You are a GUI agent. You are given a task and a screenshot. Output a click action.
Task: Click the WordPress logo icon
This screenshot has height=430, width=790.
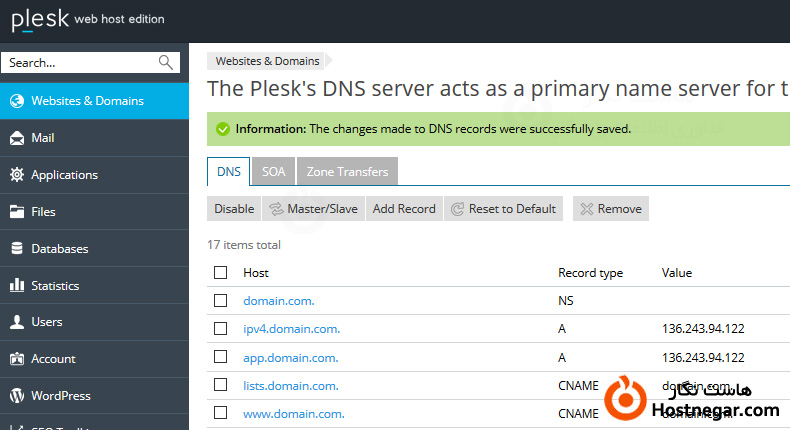pyautogui.click(x=16, y=396)
